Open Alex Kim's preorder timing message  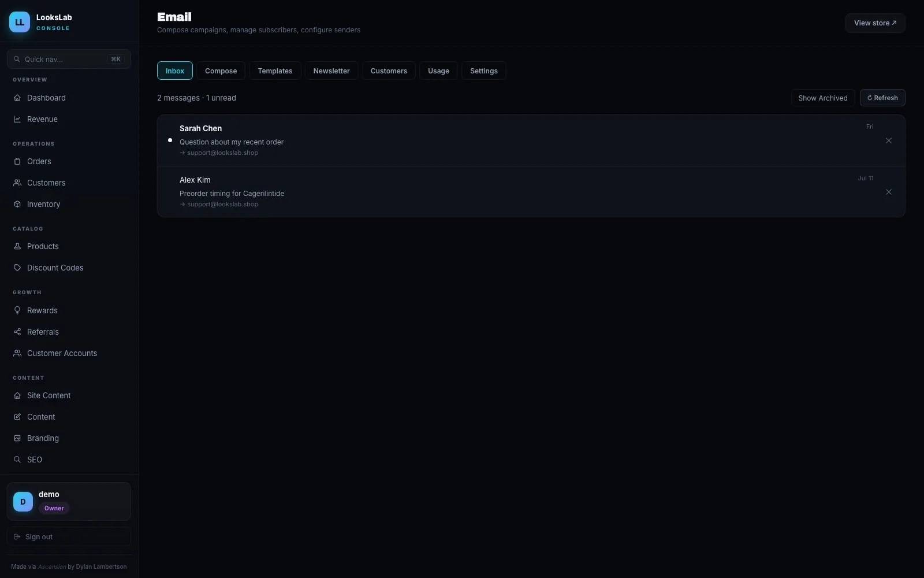(531, 192)
